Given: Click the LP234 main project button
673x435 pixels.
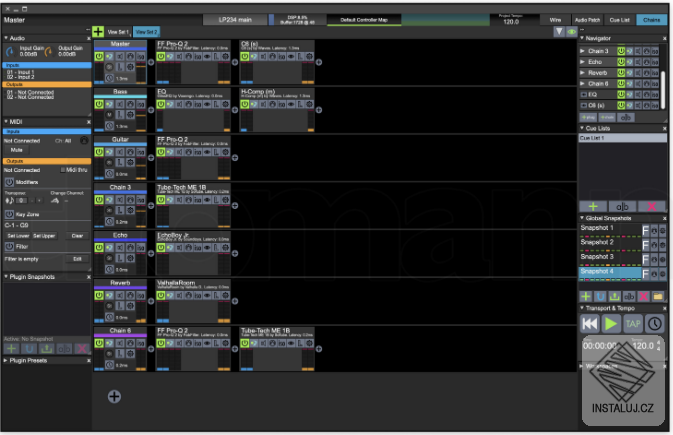Looking at the screenshot, I should click(x=235, y=20).
